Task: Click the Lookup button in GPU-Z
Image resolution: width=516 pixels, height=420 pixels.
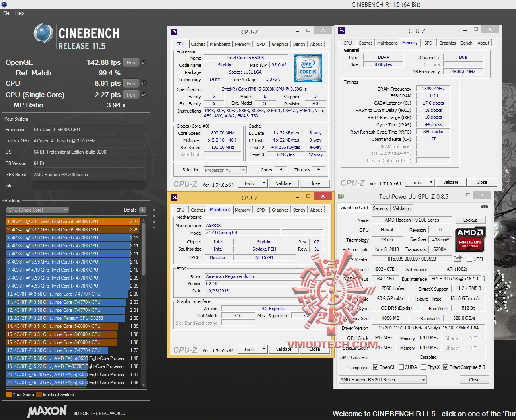Action: coord(470,220)
